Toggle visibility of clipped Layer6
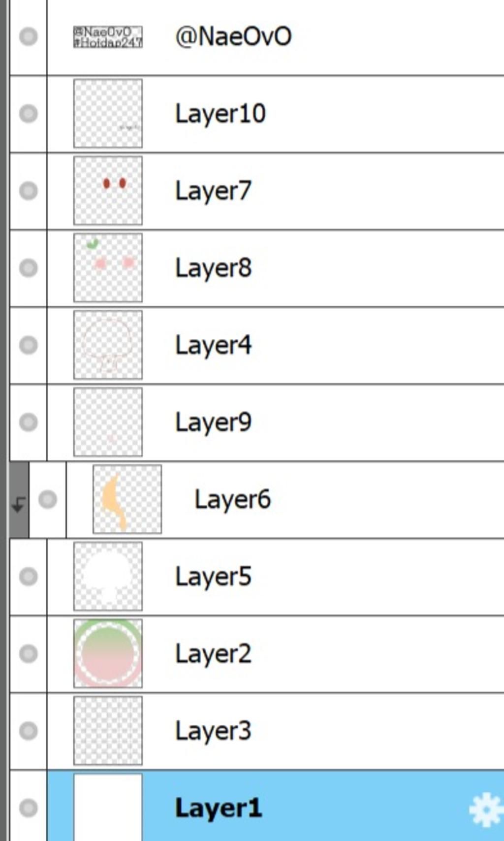504x841 pixels. 47,499
